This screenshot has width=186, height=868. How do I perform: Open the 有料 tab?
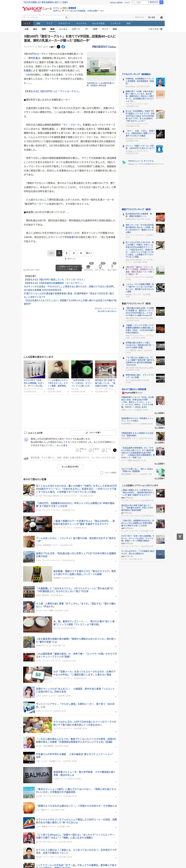(x=128, y=24)
